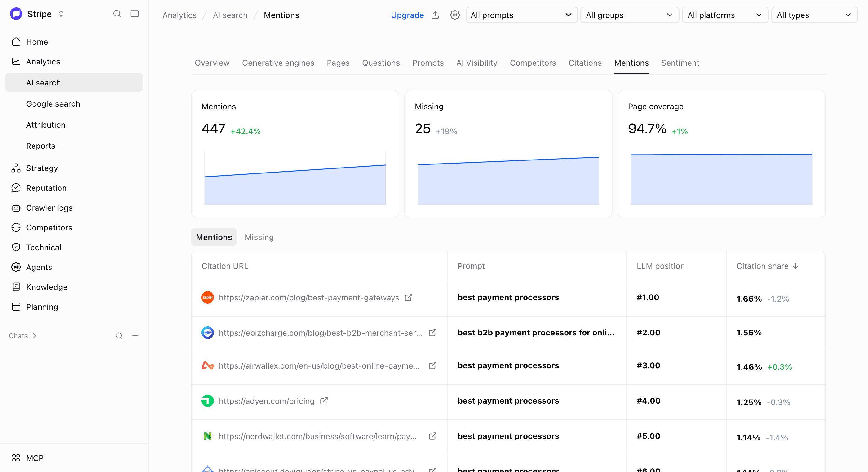Toggle the sidebar panel icon
Viewport: 868px width, 472px height.
(135, 14)
